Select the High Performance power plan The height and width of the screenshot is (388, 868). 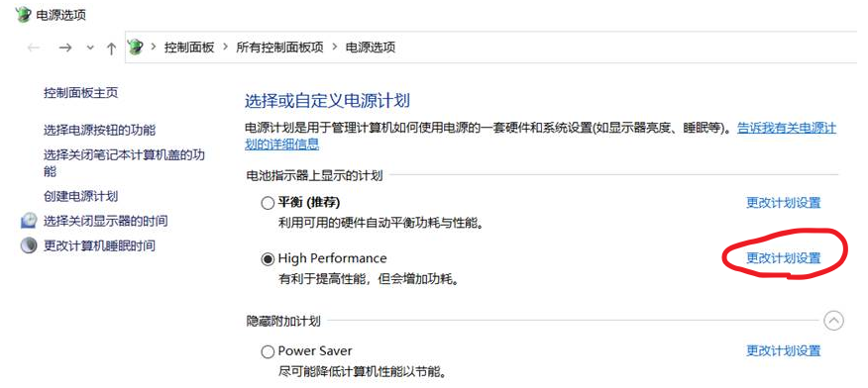[x=268, y=258]
